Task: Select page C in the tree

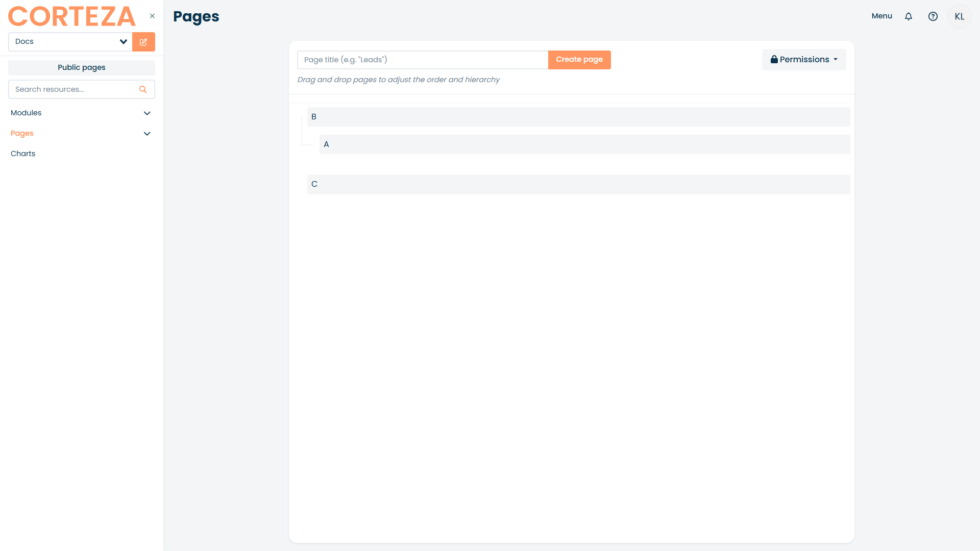Action: 578,184
